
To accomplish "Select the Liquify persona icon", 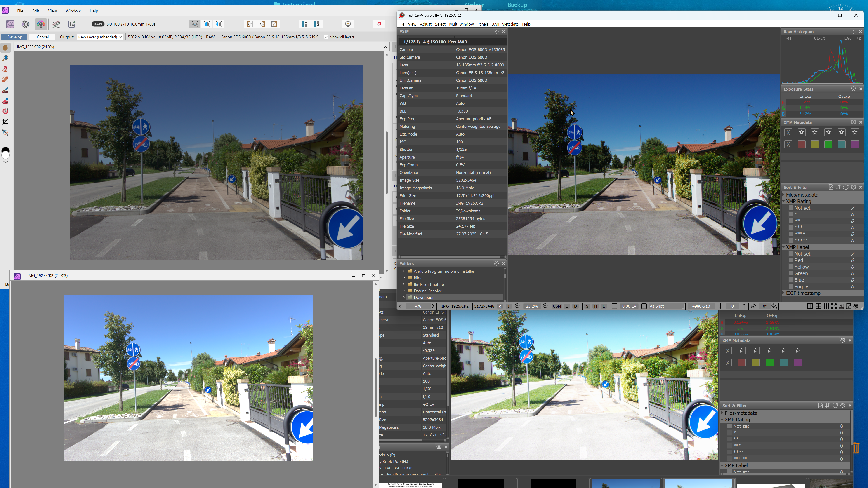I will pos(26,24).
